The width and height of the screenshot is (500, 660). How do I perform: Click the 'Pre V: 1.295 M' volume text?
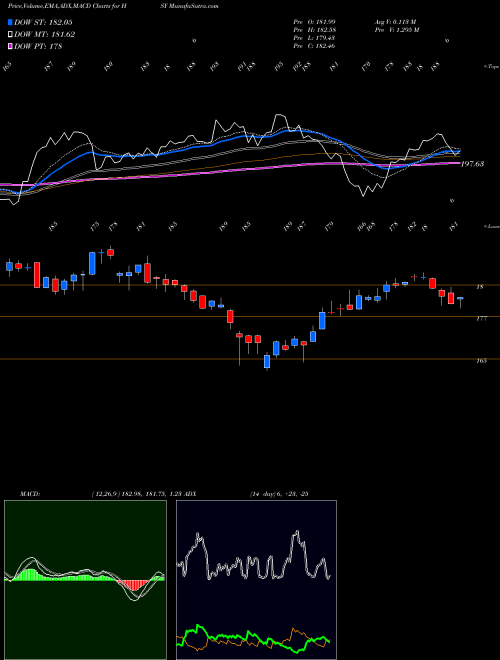[x=396, y=29]
